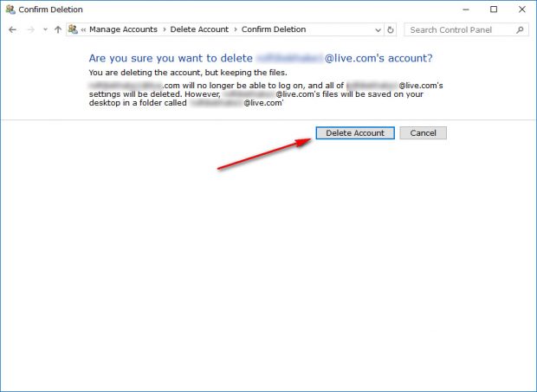
Task: Expand the chevron after Manage Accounts
Action: click(x=165, y=29)
